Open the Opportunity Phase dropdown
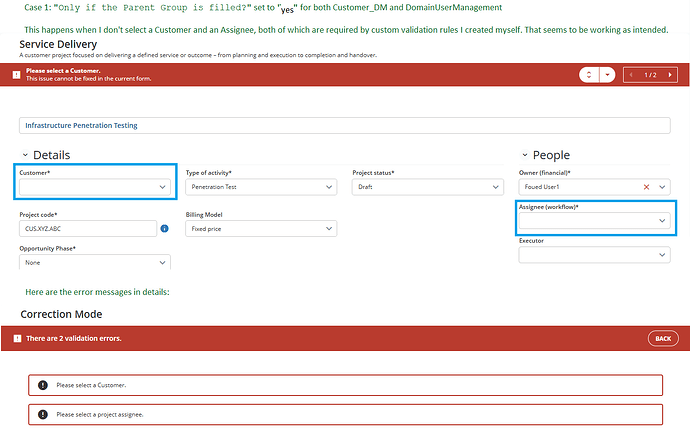The image size is (690, 436). 95,262
